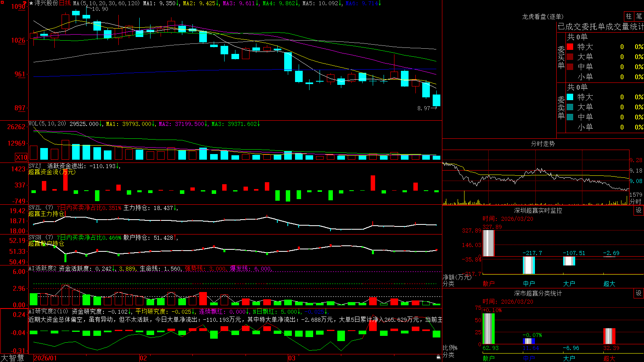Click 爆发线: 6.000 label
This screenshot has width=644, height=362.
pyautogui.click(x=250, y=268)
